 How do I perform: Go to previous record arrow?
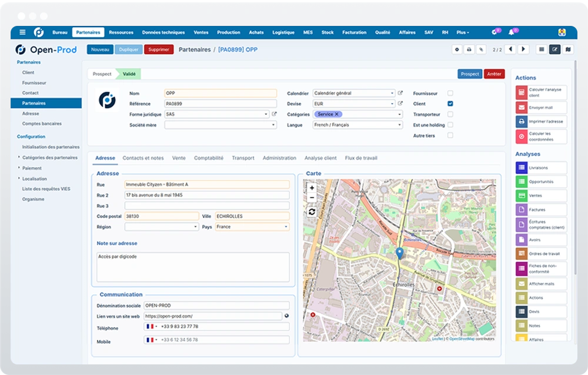coord(510,49)
